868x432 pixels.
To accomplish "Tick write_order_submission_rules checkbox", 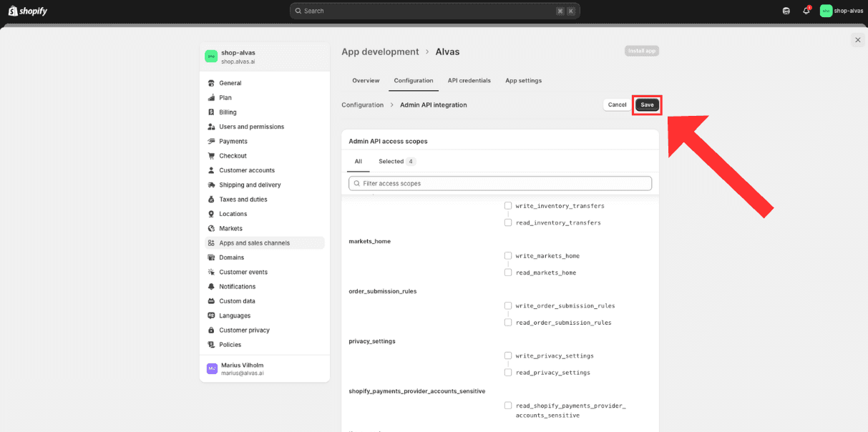I will tap(508, 305).
